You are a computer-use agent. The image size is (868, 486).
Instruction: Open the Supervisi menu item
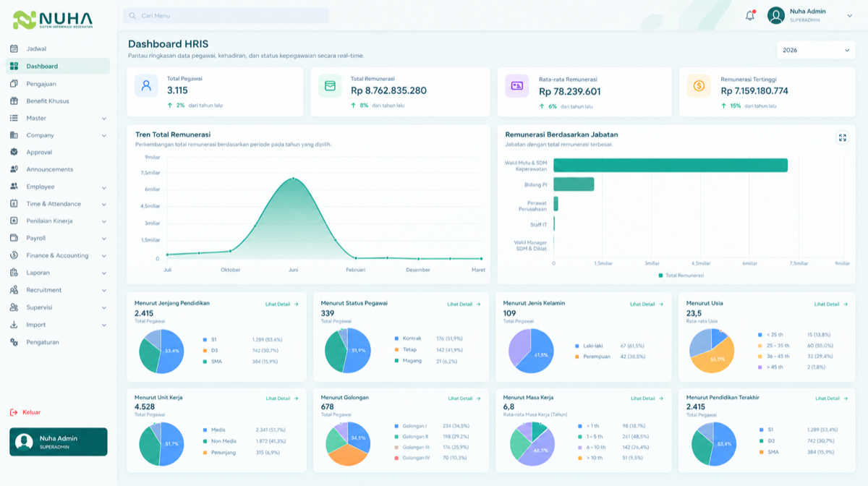click(x=58, y=307)
